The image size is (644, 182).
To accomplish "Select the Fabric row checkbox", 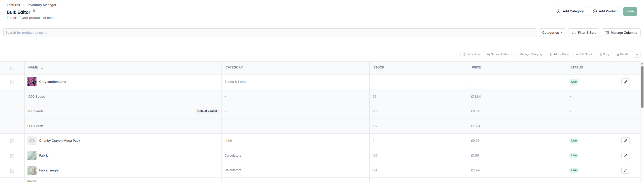I will coord(12,156).
